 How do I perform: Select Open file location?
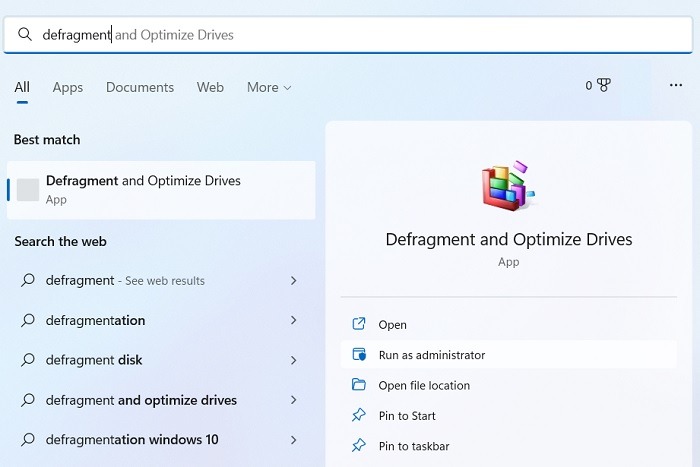[508, 385]
